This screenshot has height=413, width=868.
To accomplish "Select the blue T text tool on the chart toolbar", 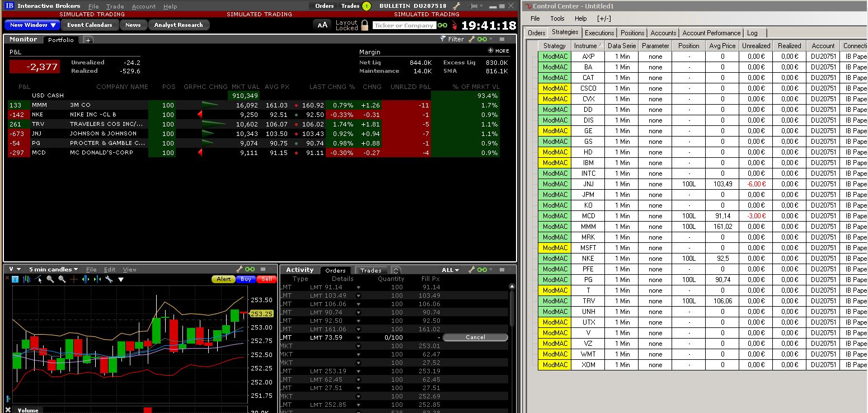I will coord(15,279).
